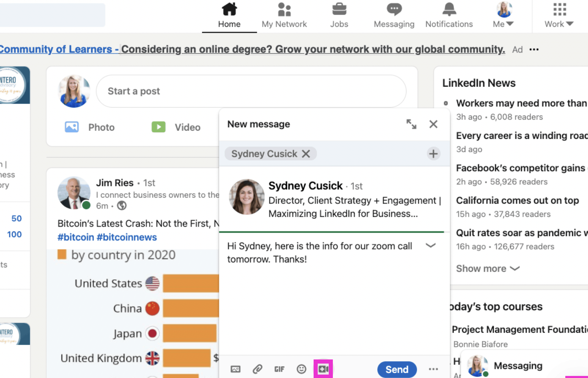Click the Start a post field
This screenshot has height=378, width=588.
[x=251, y=91]
